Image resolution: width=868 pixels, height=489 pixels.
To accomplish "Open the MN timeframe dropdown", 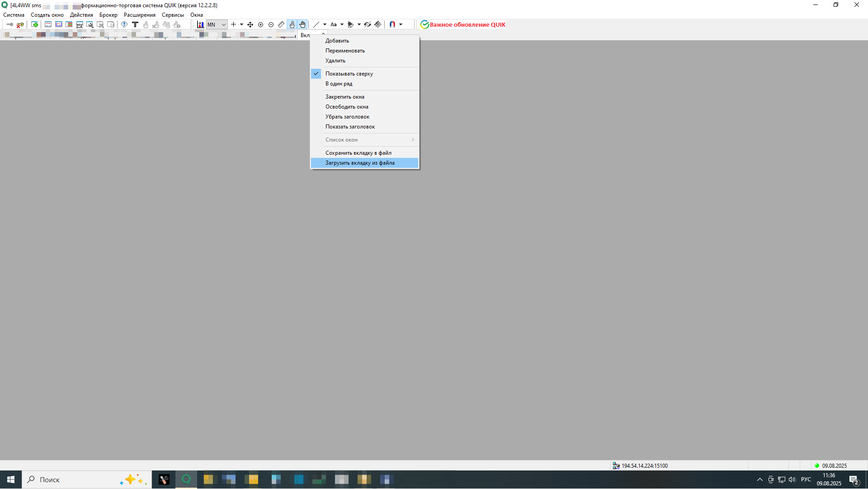I will [x=223, y=25].
